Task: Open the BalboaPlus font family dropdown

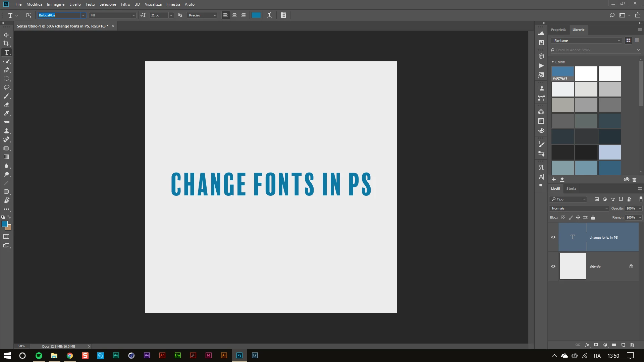Action: point(83,15)
